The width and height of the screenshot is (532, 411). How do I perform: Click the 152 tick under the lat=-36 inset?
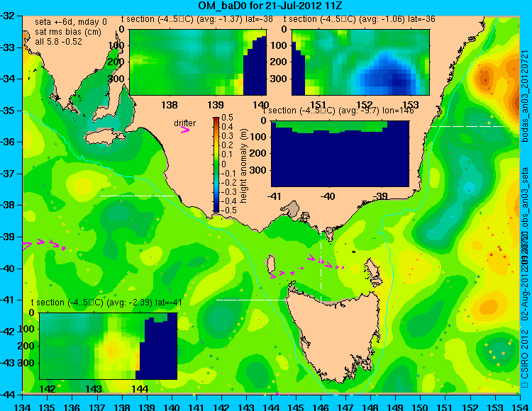(365, 105)
